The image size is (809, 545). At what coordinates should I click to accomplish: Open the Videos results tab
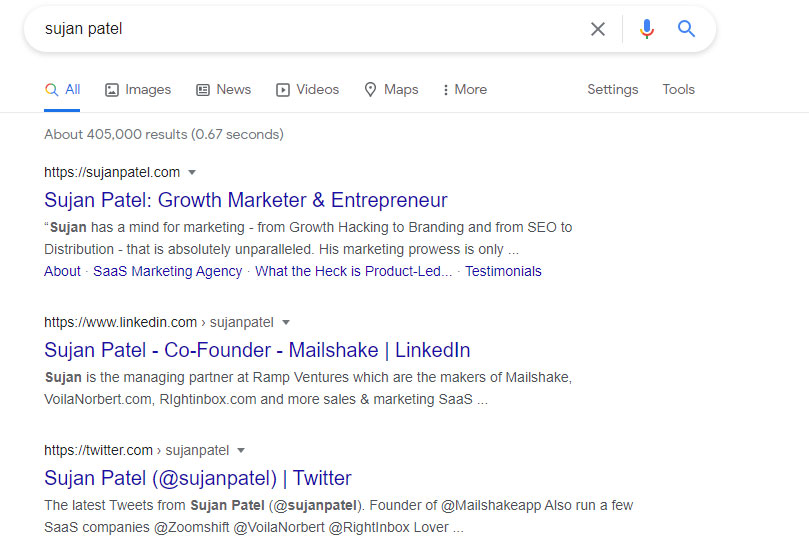tap(307, 89)
